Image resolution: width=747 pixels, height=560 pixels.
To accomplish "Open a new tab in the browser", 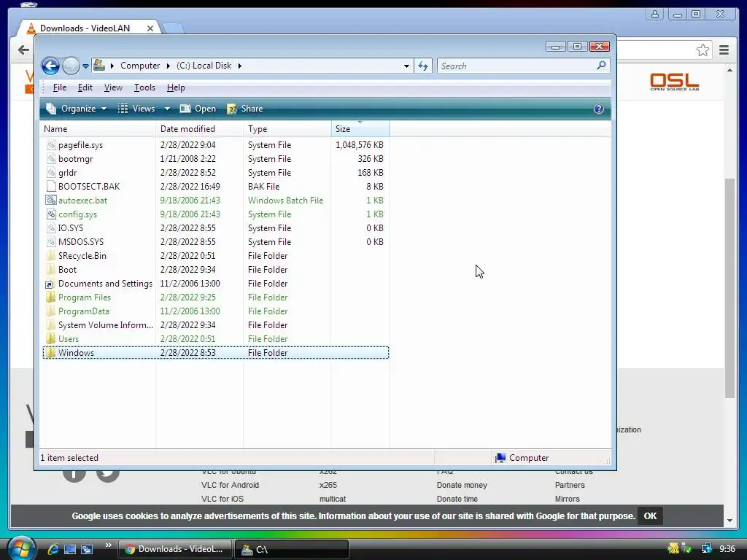I will click(x=172, y=28).
